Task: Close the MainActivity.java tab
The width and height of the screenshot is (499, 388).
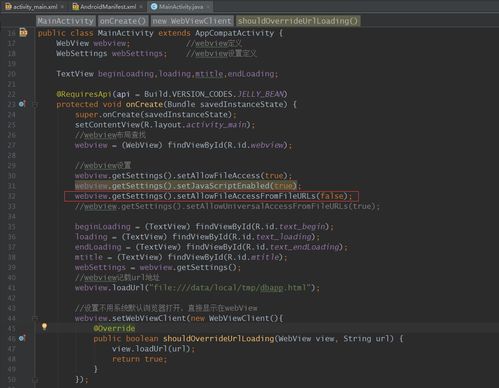Action: (208, 7)
